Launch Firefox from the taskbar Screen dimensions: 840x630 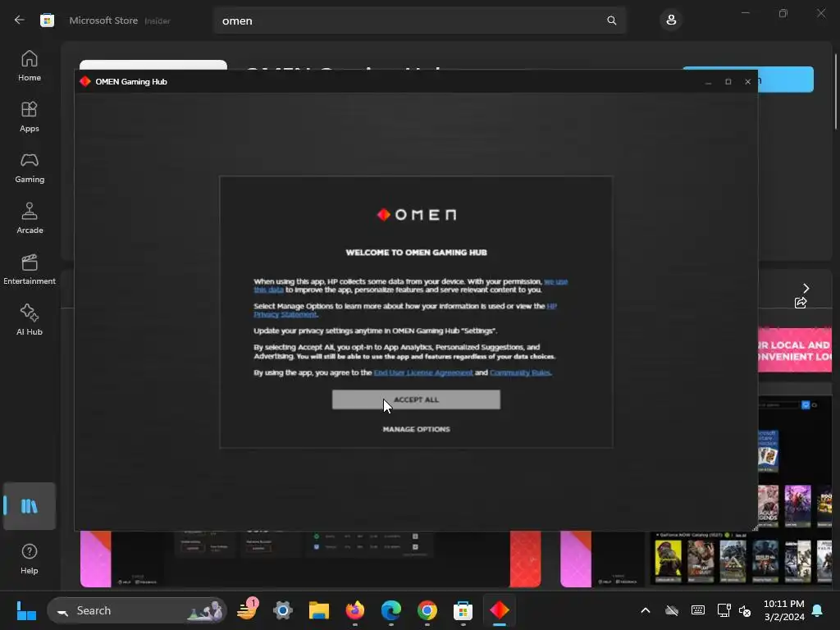(x=354, y=610)
